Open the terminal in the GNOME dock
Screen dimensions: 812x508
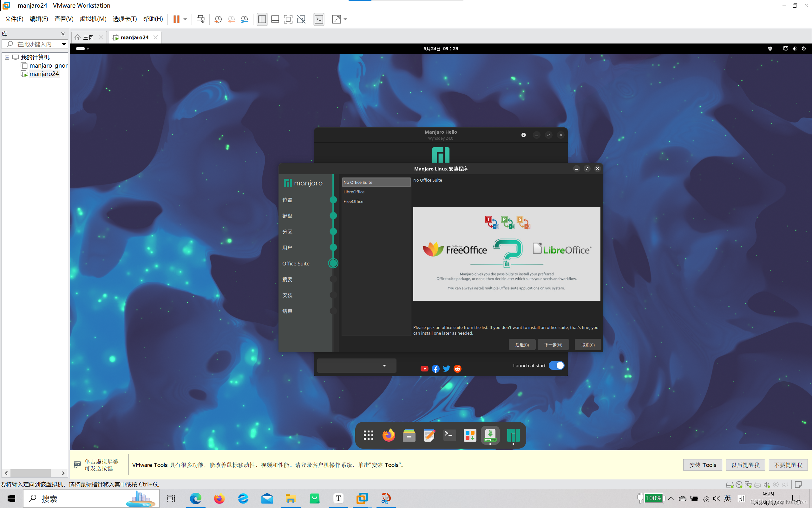(450, 435)
